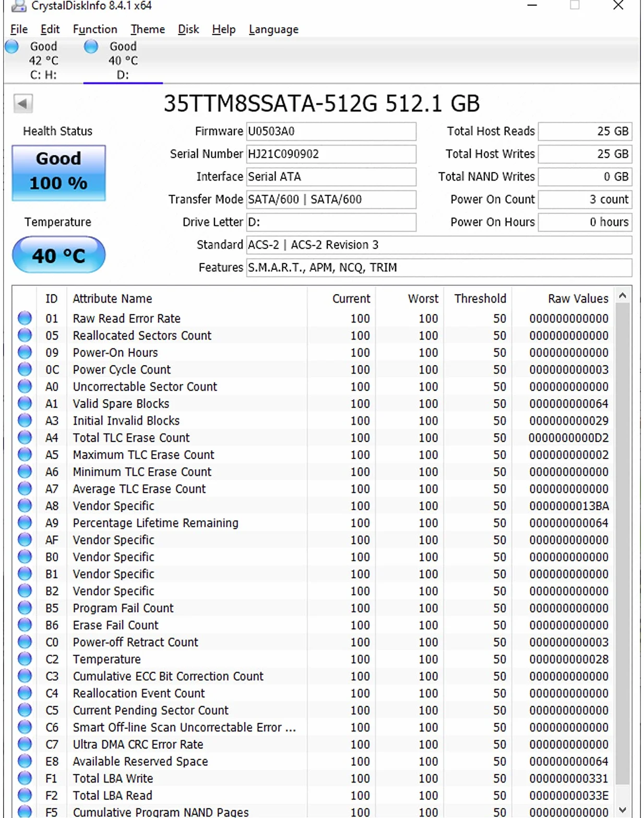Click the status icon for Valid Spare Blocks
Viewport: 644px width, 818px height.
click(x=25, y=403)
